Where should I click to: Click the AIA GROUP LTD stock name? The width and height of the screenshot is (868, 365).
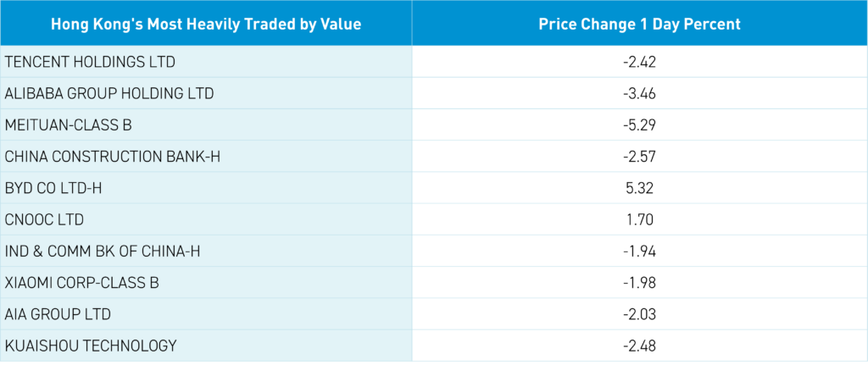point(58,314)
